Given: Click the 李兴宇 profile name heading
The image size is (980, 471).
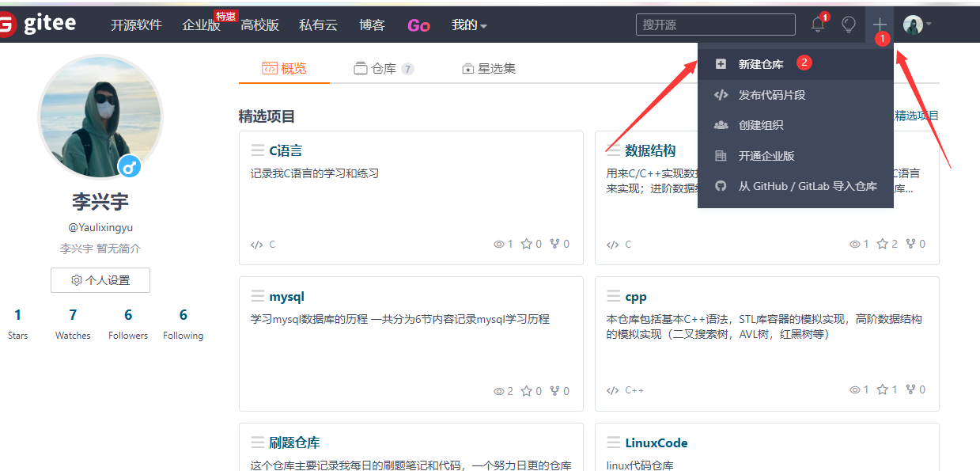Looking at the screenshot, I should click(100, 201).
